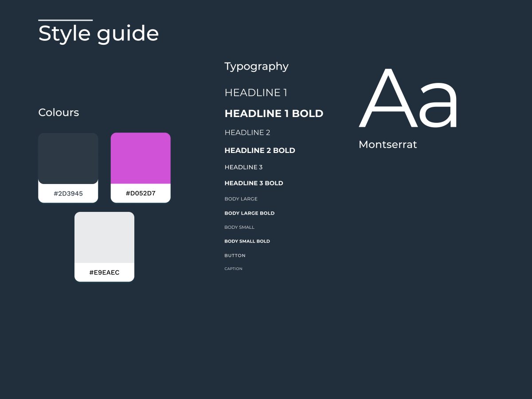
Task: Click the BODY LARGE regular sample
Action: pos(241,199)
